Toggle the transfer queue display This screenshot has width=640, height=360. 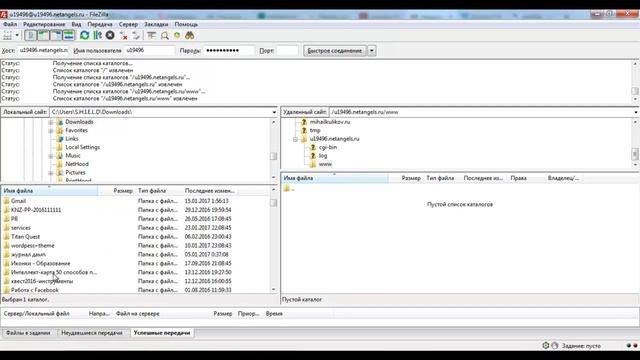pyautogui.click(x=69, y=36)
